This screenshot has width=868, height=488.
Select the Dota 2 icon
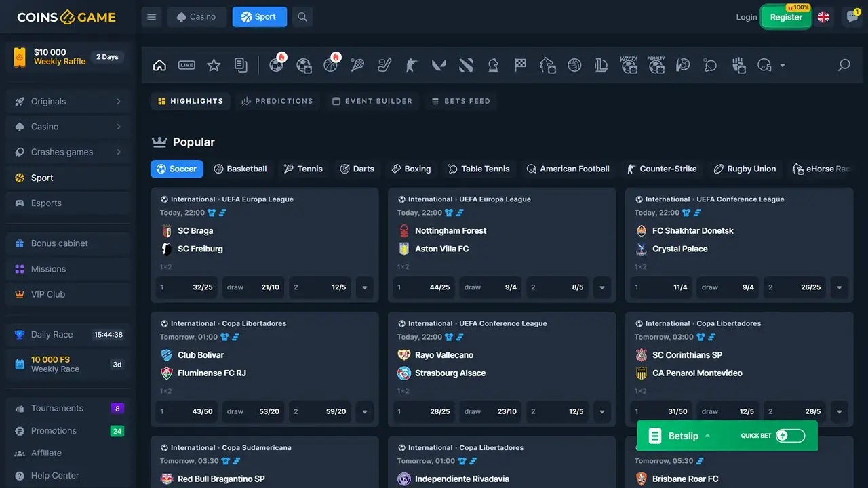coord(466,65)
